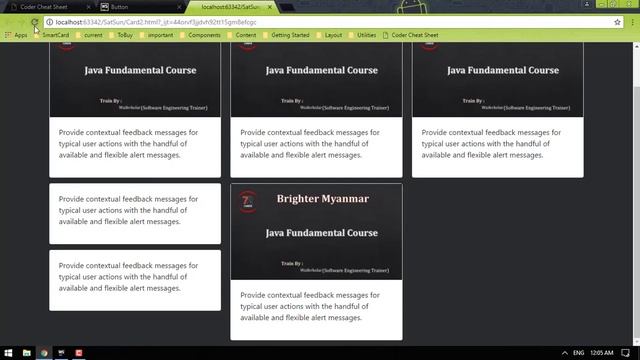Open the important bookmark folder
Image resolution: width=640 pixels, height=360 pixels.
(156, 35)
